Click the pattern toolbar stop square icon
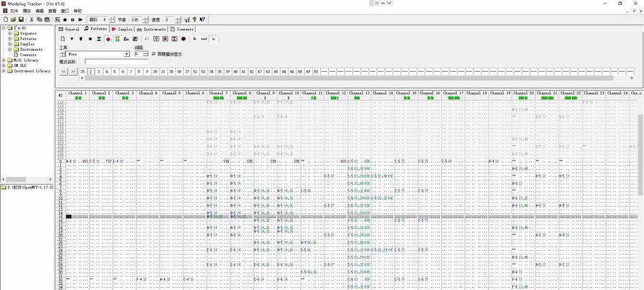Image resolution: width=644 pixels, height=290 pixels. click(x=90, y=39)
